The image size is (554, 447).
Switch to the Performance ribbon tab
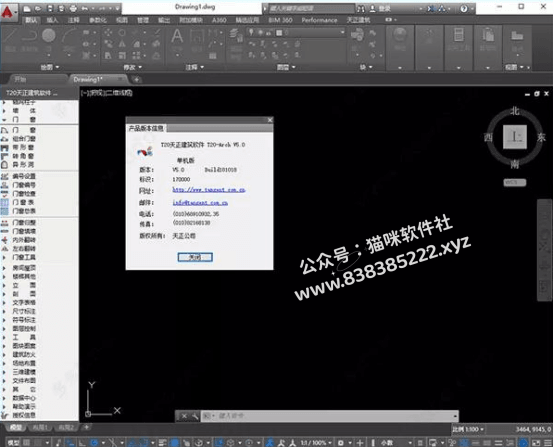pos(319,20)
